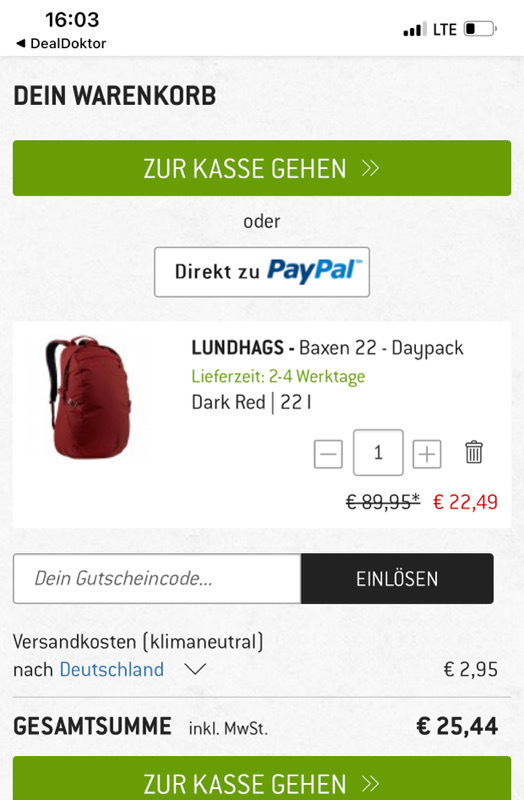Tap the clock time in status bar
The image size is (524, 800).
72,20
